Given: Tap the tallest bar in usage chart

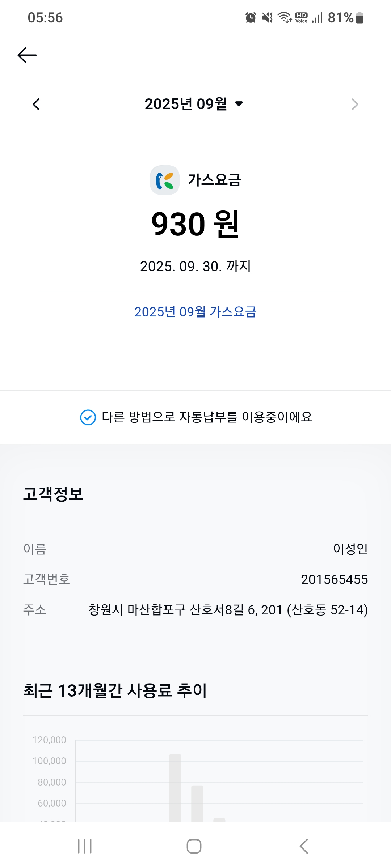Looking at the screenshot, I should point(175,788).
